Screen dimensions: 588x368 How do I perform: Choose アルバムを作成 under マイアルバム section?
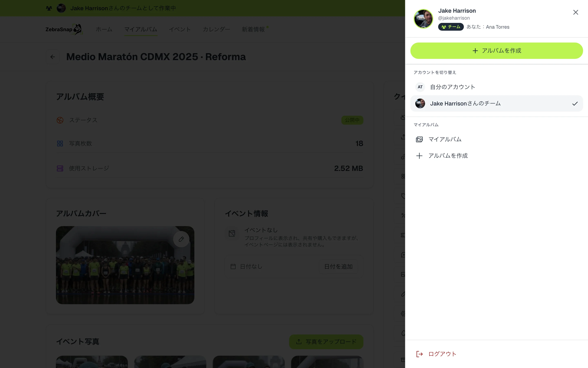tap(496, 156)
